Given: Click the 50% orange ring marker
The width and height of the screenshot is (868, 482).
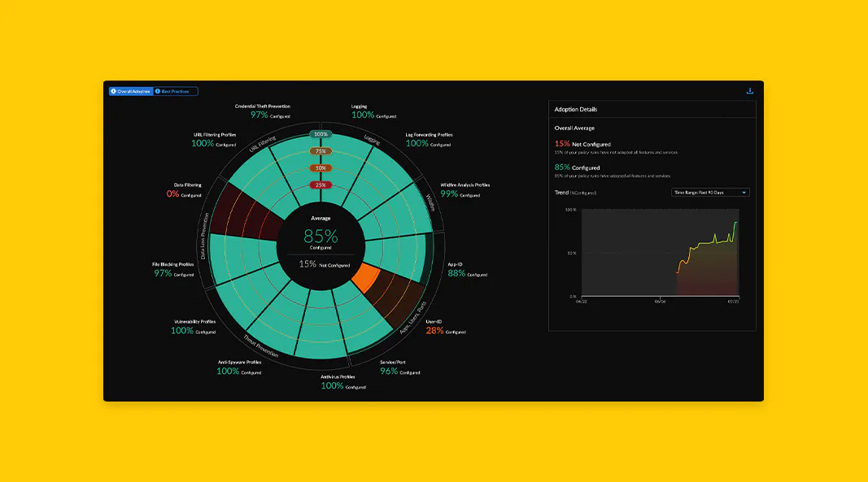Looking at the screenshot, I should (321, 167).
